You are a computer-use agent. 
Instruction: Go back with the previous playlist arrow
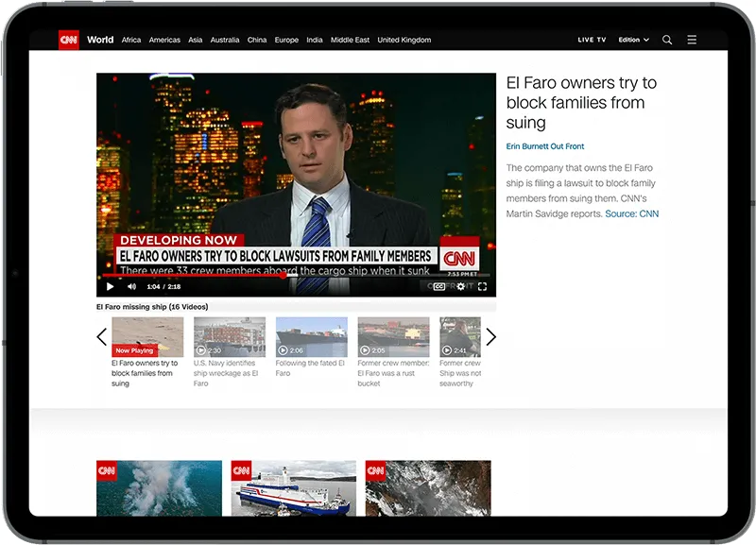point(102,337)
